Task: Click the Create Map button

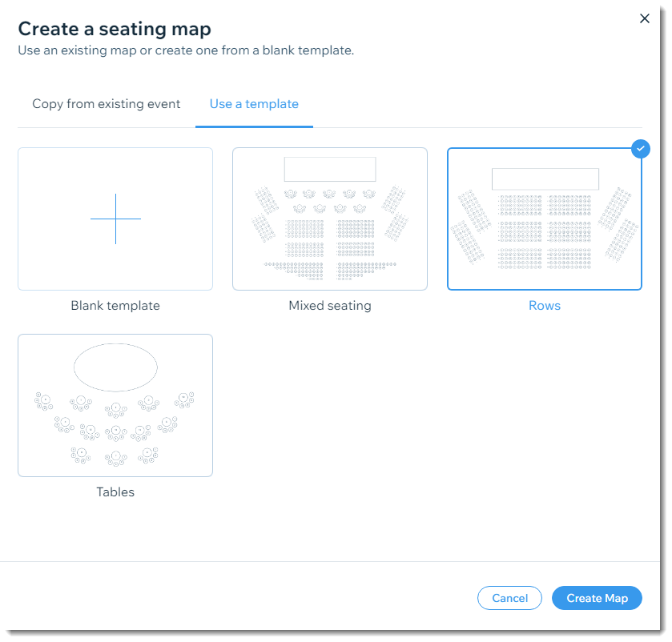Action: [597, 598]
